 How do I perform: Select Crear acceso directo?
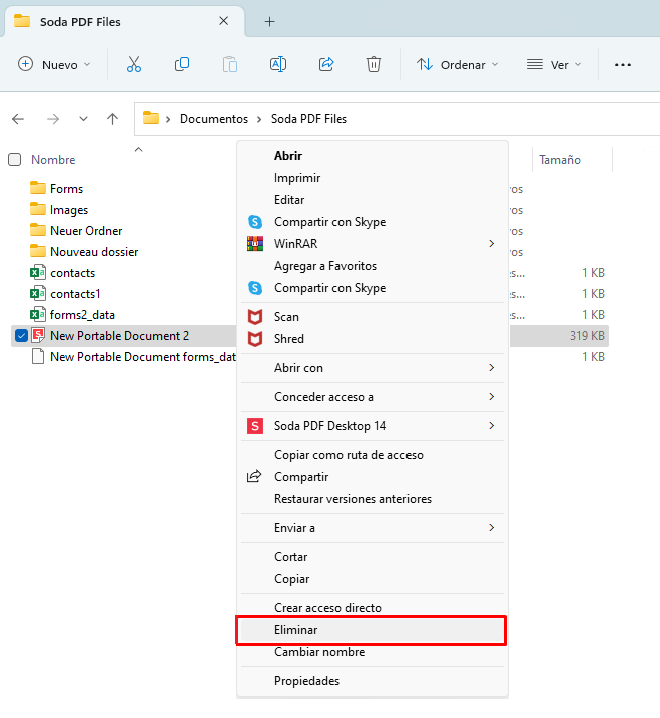tap(372, 608)
